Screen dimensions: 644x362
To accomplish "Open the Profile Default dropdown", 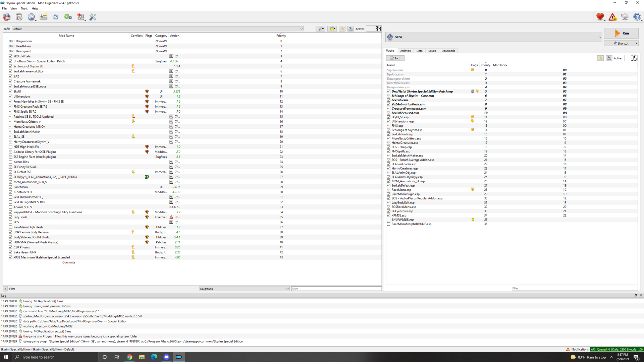I will click(x=158, y=29).
